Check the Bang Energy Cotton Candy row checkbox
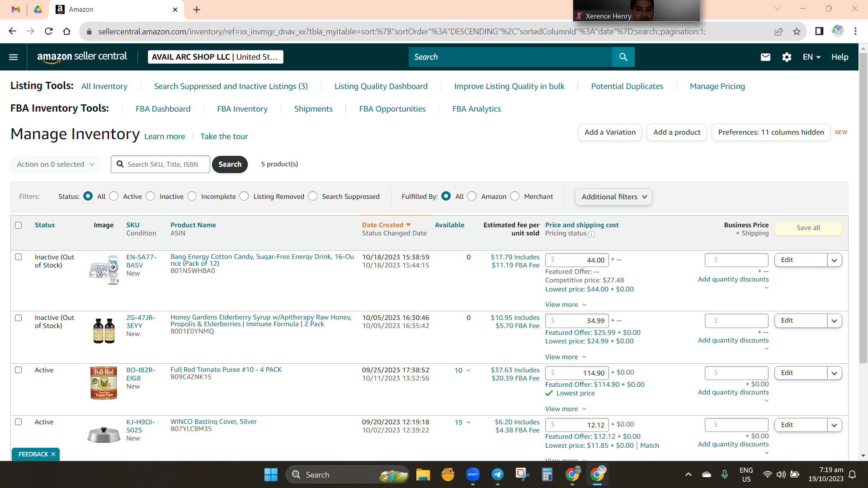The height and width of the screenshot is (488, 868). coord(19,257)
